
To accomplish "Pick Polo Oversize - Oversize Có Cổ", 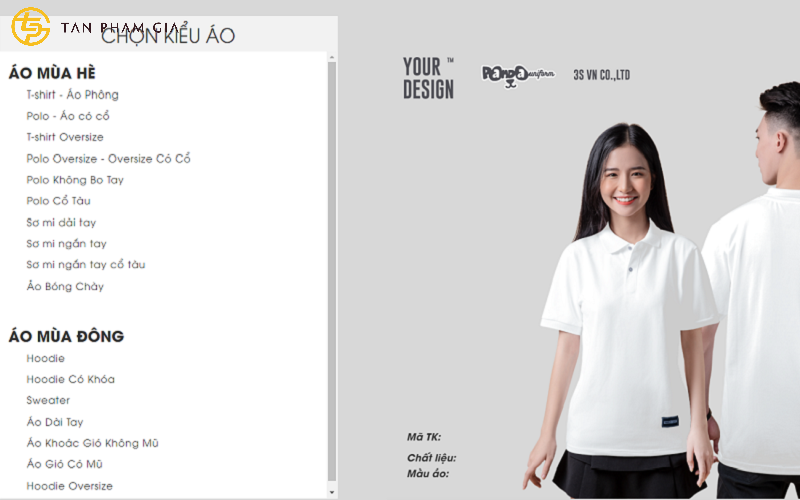I will [108, 159].
